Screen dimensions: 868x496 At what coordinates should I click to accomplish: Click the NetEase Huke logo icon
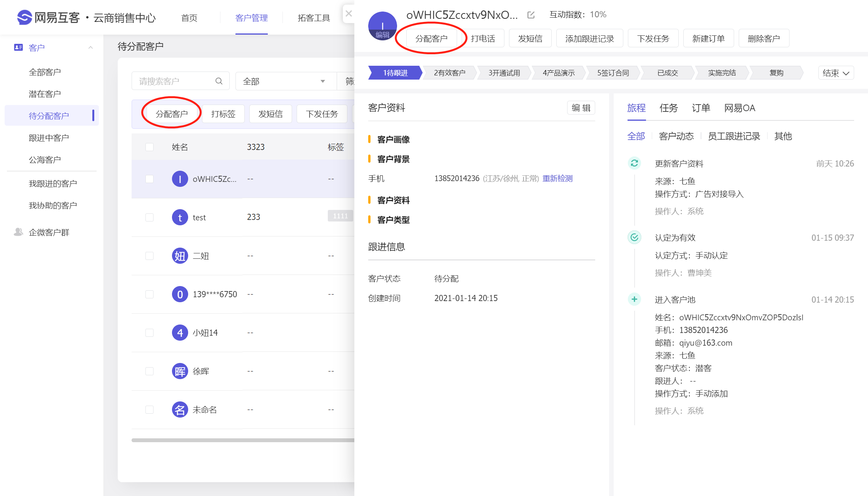[24, 17]
